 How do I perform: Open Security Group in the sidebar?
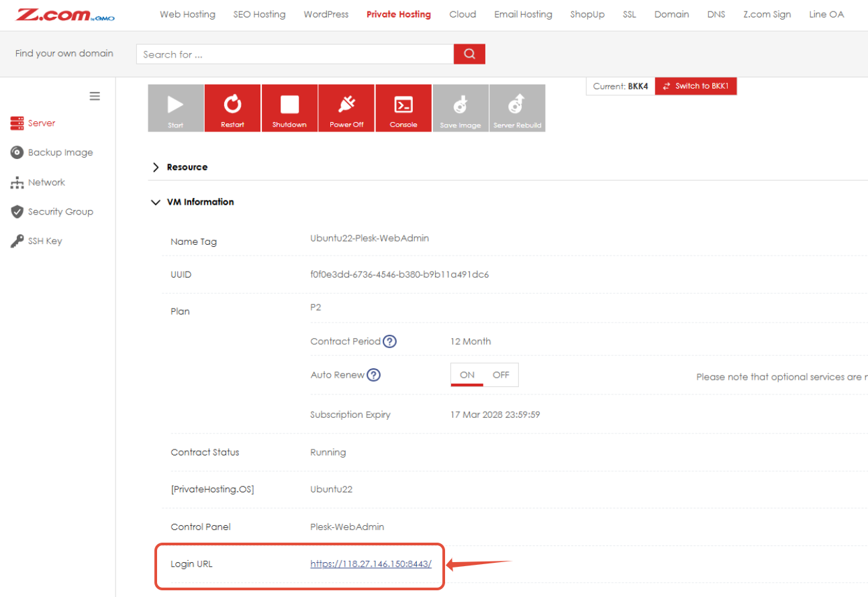[x=52, y=212]
